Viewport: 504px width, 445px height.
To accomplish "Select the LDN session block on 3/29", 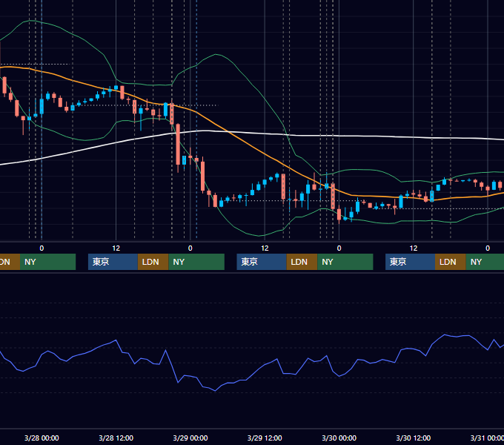I will (302, 262).
